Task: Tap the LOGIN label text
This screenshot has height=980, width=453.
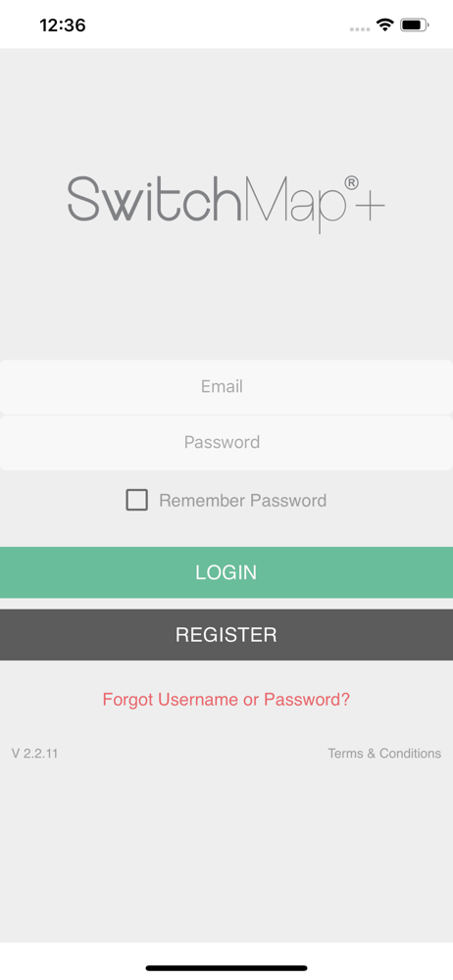Action: 226,572
